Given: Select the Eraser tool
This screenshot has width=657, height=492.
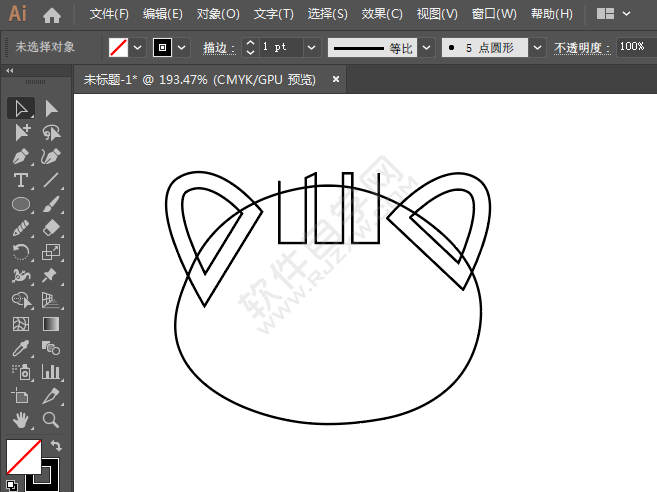Looking at the screenshot, I should tap(51, 228).
